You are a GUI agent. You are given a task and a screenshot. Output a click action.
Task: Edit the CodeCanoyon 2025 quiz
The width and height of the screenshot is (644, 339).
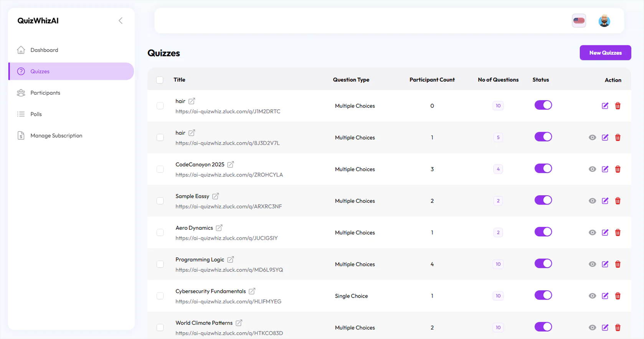pos(605,169)
